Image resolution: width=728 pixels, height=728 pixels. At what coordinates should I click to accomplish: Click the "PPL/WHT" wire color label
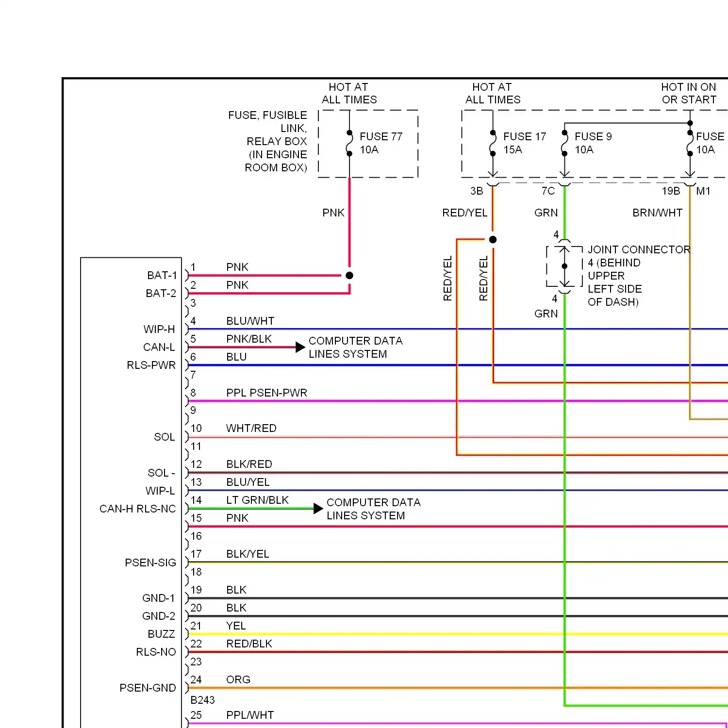[250, 715]
